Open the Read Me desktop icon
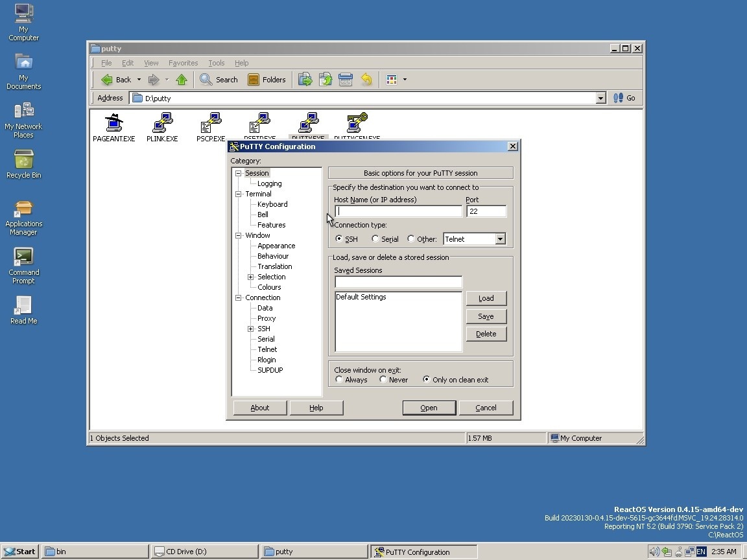 click(24, 310)
